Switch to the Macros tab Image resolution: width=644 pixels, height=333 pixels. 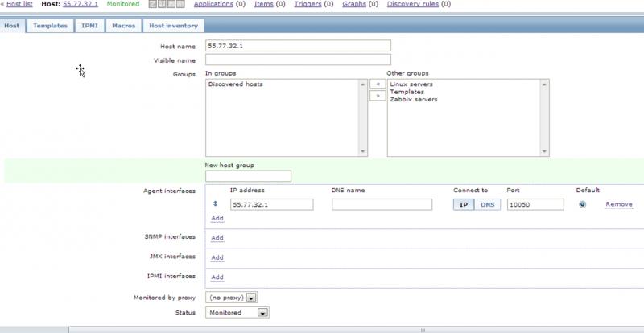click(x=124, y=26)
